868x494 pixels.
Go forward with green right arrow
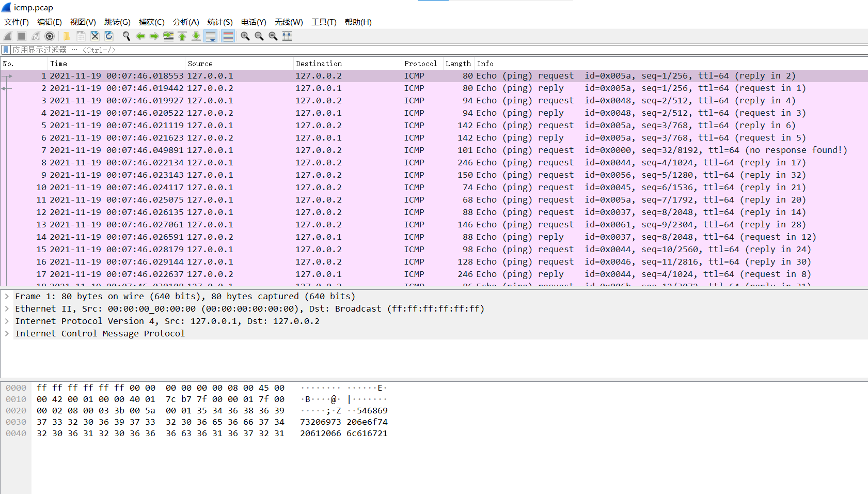point(154,36)
